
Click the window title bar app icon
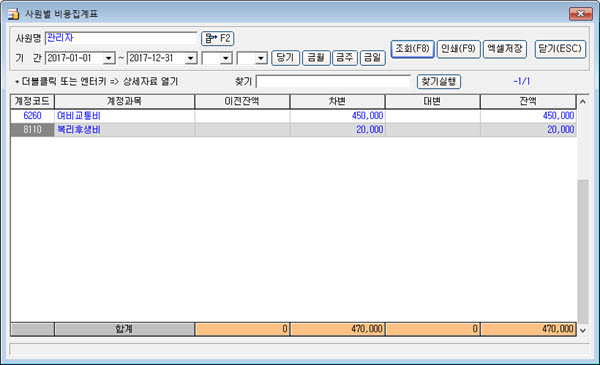13,14
